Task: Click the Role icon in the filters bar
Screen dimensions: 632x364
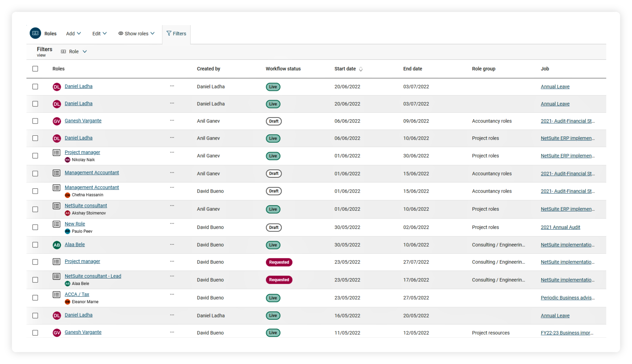Action: tap(63, 52)
